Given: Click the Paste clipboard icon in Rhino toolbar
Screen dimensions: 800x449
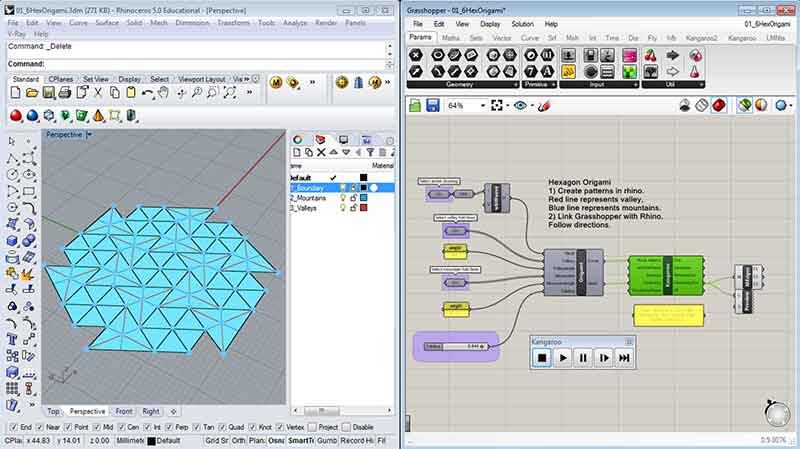Looking at the screenshot, I should click(x=131, y=93).
